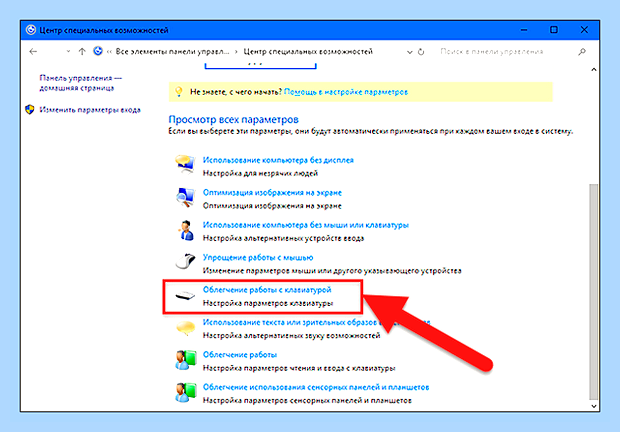This screenshot has width=620, height=432.
Task: Open Облегчение использования сенсорных панелей и планшетов
Action: pyautogui.click(x=316, y=387)
